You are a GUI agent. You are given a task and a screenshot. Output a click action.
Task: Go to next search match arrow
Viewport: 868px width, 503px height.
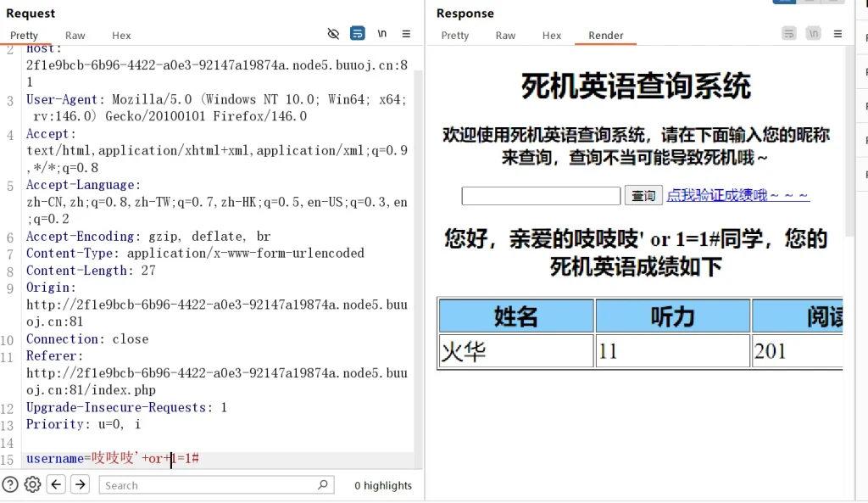click(x=80, y=484)
